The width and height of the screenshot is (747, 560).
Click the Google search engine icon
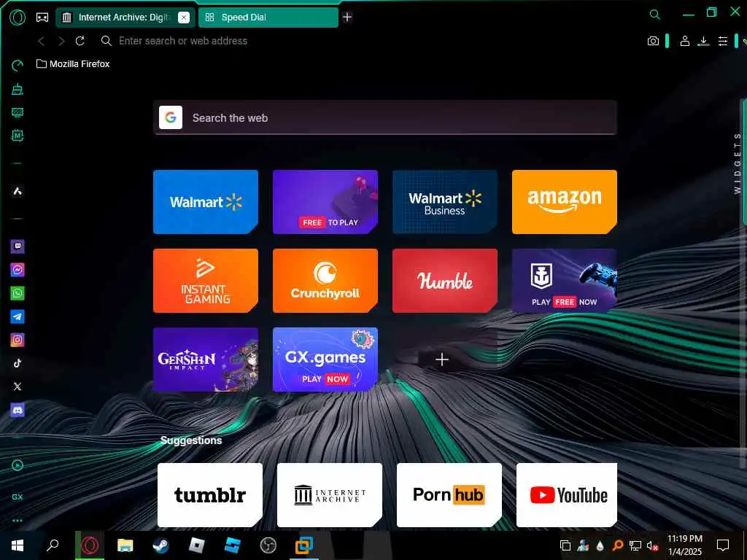coord(171,117)
